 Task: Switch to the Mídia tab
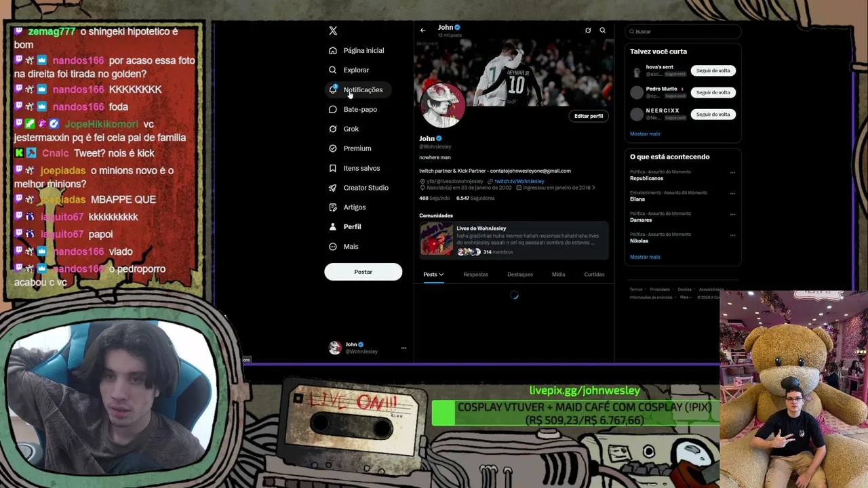pos(558,274)
